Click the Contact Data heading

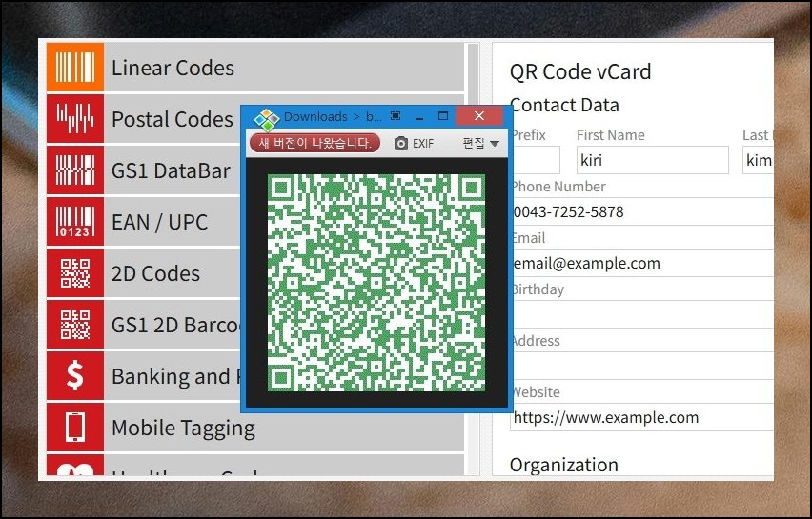564,105
